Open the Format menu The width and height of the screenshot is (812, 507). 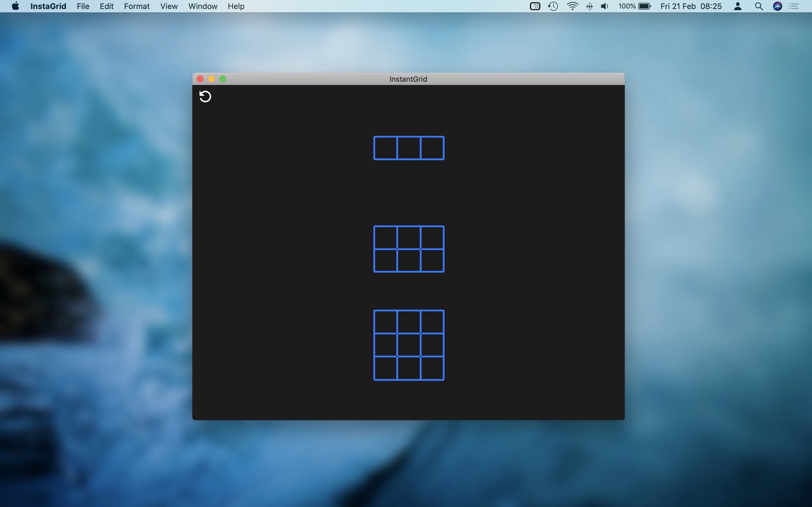point(136,6)
